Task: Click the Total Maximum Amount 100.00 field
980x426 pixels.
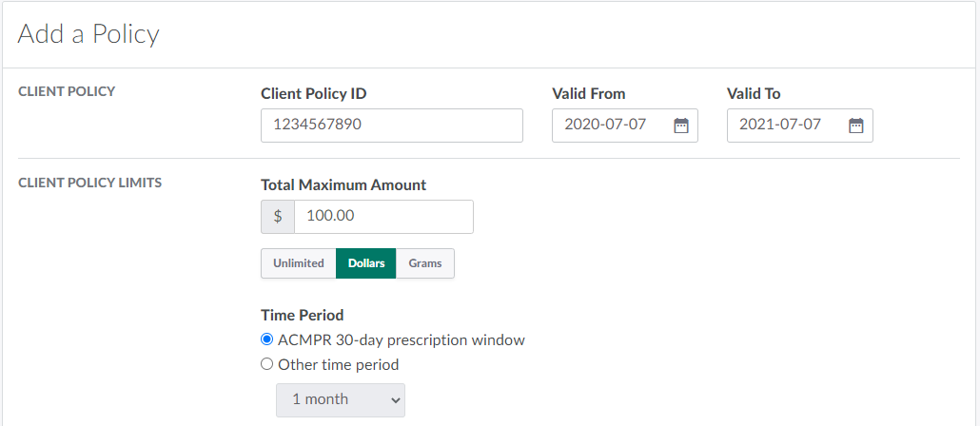Action: click(382, 217)
